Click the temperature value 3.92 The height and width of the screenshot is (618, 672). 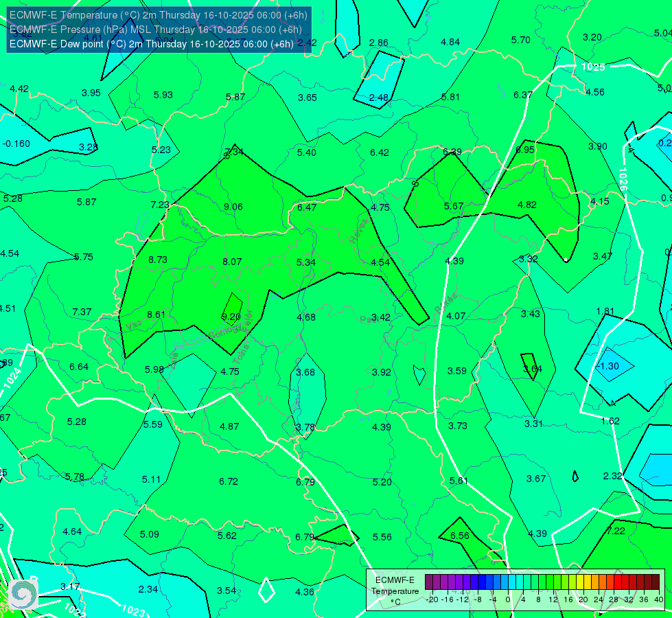pyautogui.click(x=381, y=372)
